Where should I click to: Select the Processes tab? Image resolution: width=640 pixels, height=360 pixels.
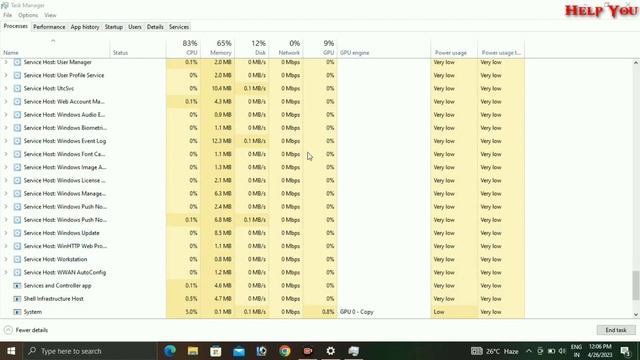[16, 26]
